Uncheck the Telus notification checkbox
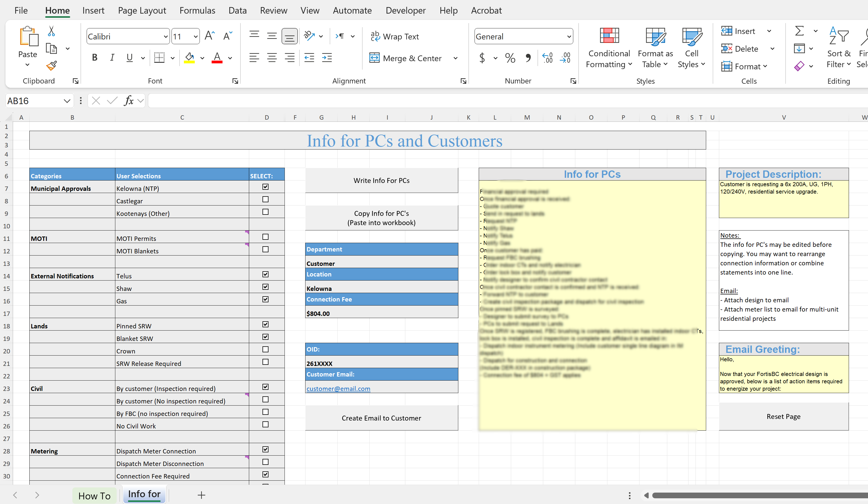Screen dimensions: 868x504 (x=265, y=274)
